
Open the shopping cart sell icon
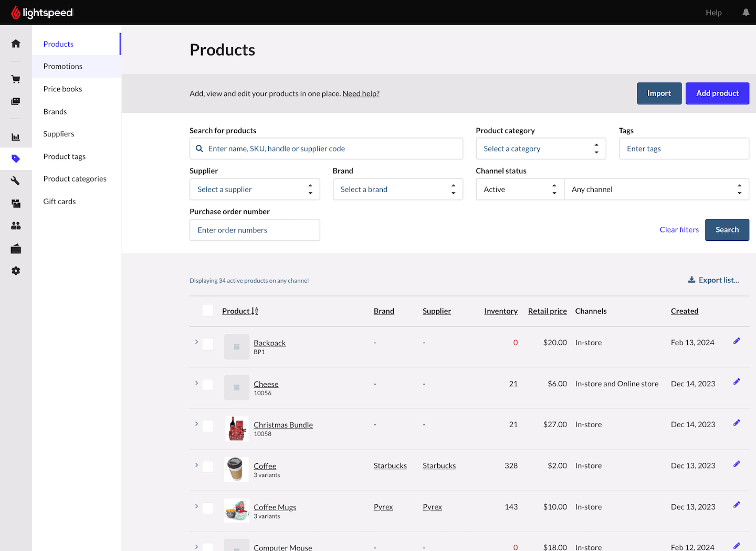(16, 79)
